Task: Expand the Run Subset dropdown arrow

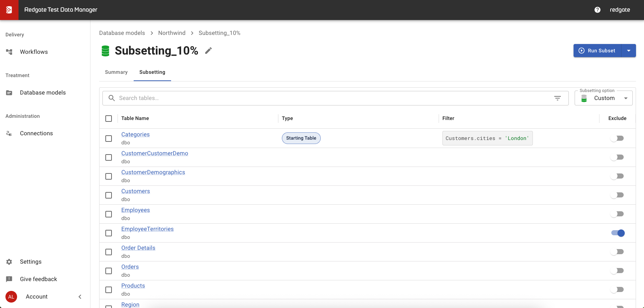Action: tap(628, 51)
